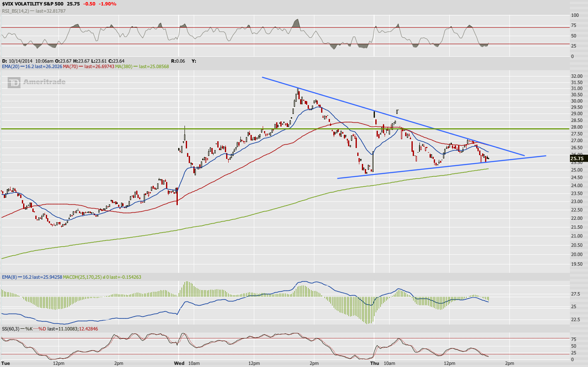The width and height of the screenshot is (588, 367).
Task: Click the 10/14/2014 date readout
Action: [20, 61]
